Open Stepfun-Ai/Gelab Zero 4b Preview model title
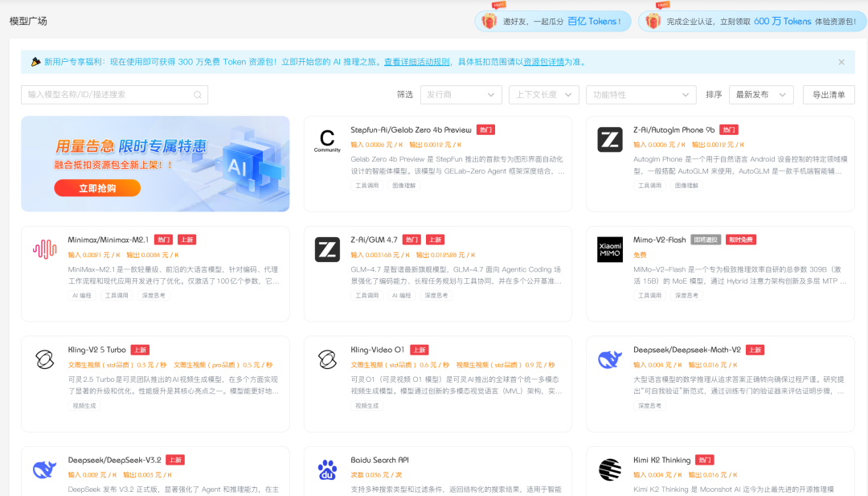The image size is (868, 496). coord(411,130)
